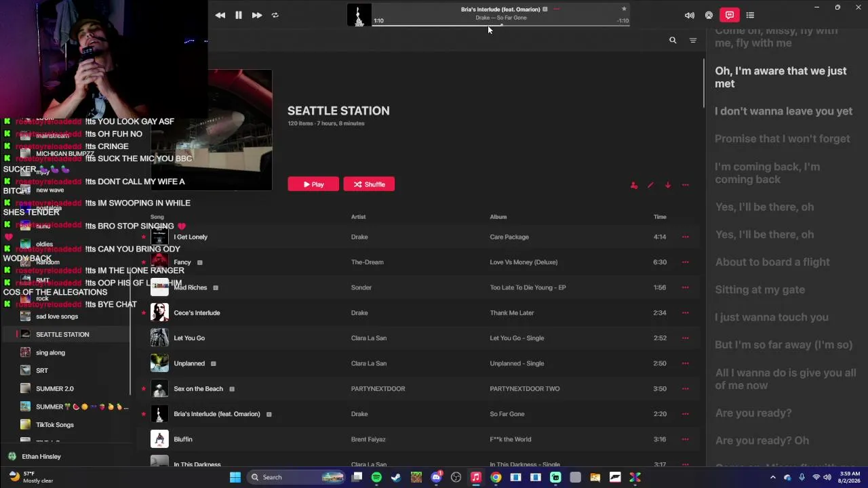Open the play queue list icon
The height and width of the screenshot is (488, 868).
[x=750, y=15]
